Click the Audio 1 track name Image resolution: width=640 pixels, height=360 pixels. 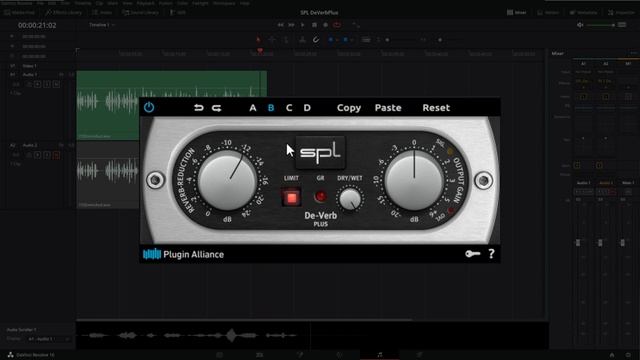(30, 75)
